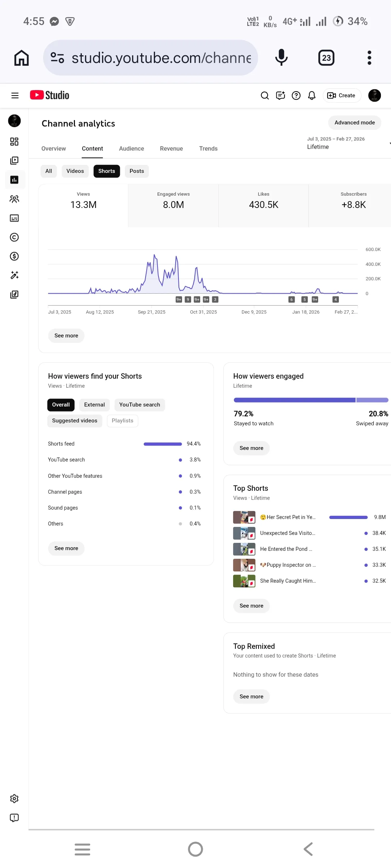This screenshot has width=391, height=868.
Task: Select the Suggested videos chip
Action: pos(75,421)
